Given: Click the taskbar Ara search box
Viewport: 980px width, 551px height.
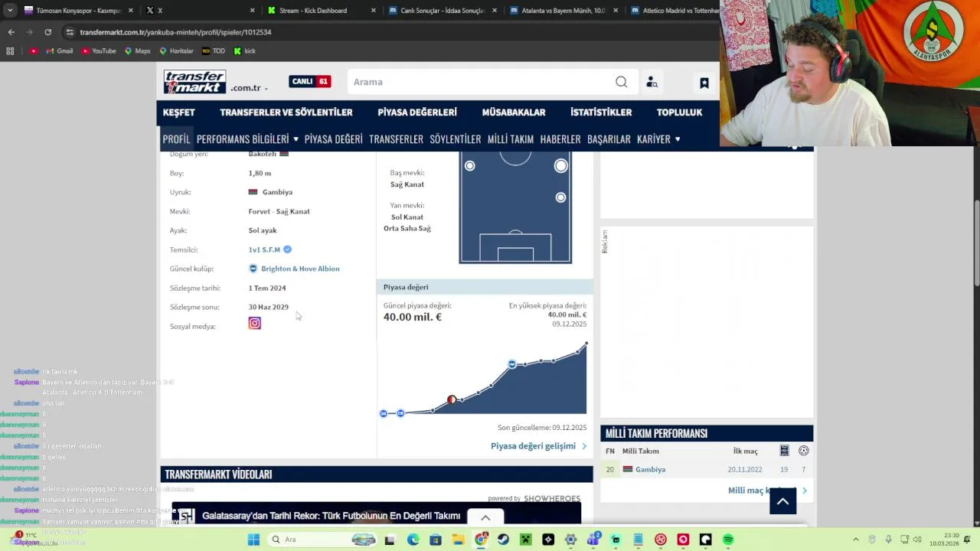Looking at the screenshot, I should coord(323,540).
